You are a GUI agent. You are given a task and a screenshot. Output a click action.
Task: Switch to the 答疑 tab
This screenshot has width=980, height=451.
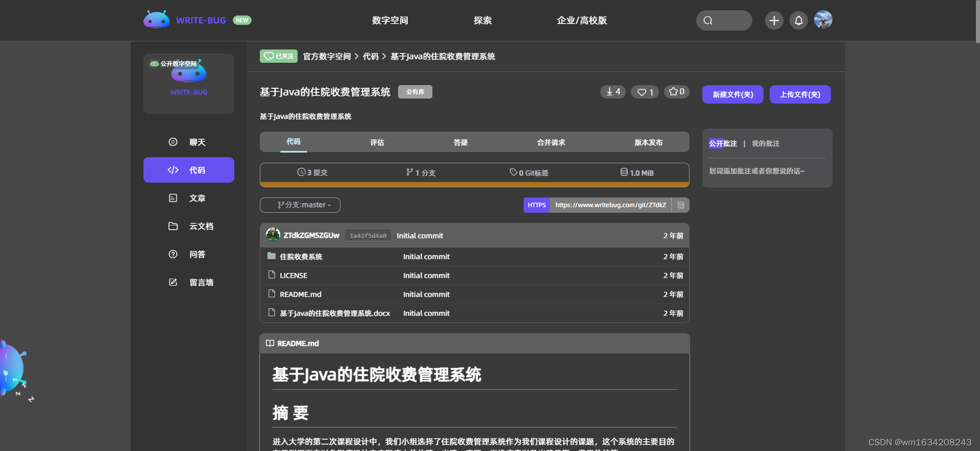461,142
